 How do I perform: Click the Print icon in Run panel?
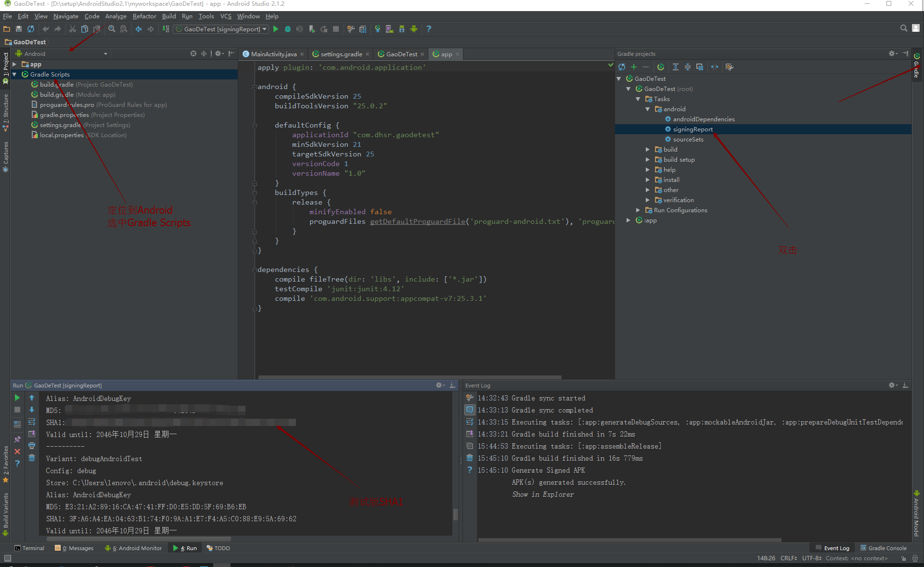coord(32,446)
